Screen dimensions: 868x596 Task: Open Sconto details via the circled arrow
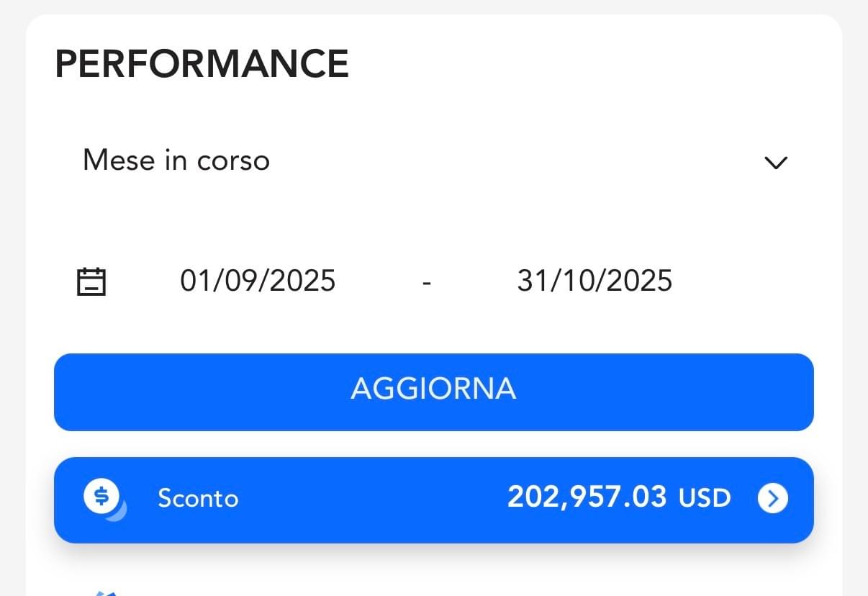point(772,498)
